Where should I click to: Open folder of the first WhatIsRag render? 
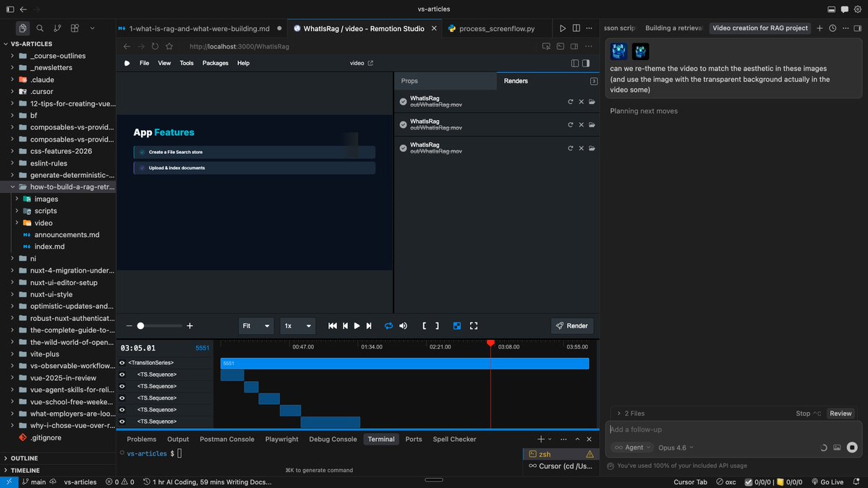[592, 102]
